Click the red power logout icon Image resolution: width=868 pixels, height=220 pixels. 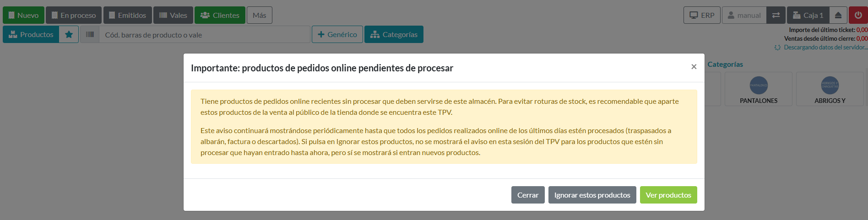tap(858, 15)
